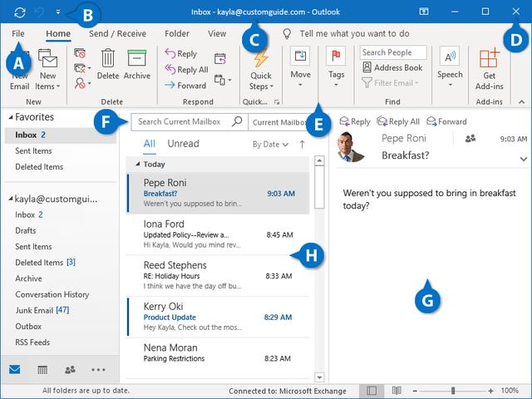Click the zoom slider handle

(x=453, y=391)
